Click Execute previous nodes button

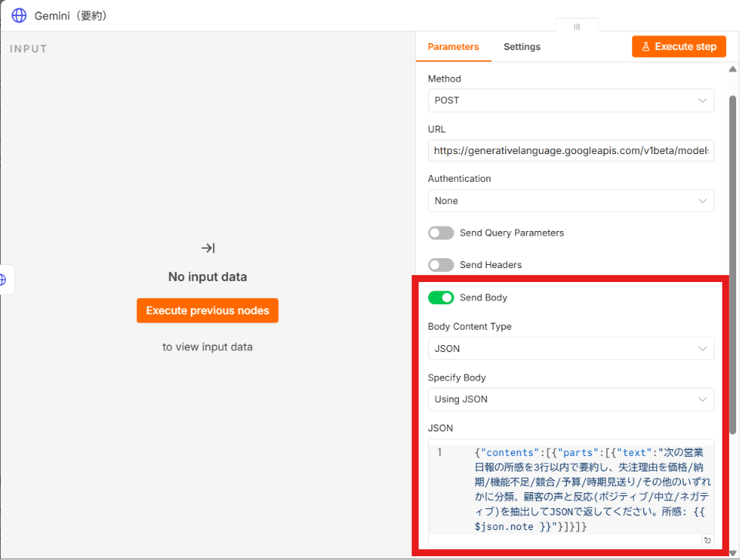pyautogui.click(x=208, y=310)
